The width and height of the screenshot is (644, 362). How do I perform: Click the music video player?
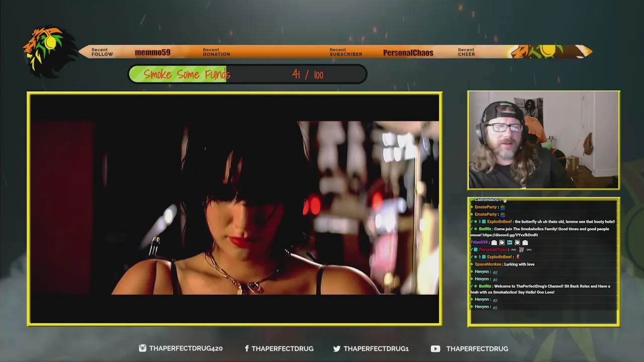(234, 209)
